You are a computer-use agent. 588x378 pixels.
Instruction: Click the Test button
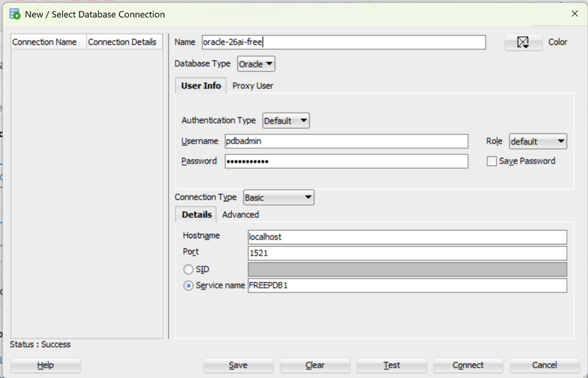391,365
